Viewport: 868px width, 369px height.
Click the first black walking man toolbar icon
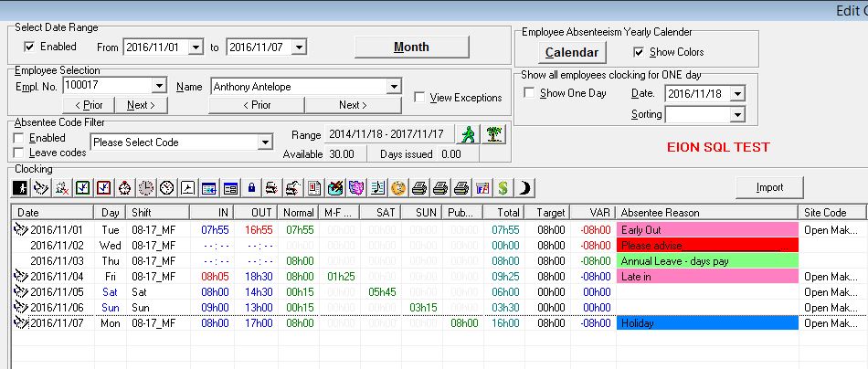coord(20,187)
